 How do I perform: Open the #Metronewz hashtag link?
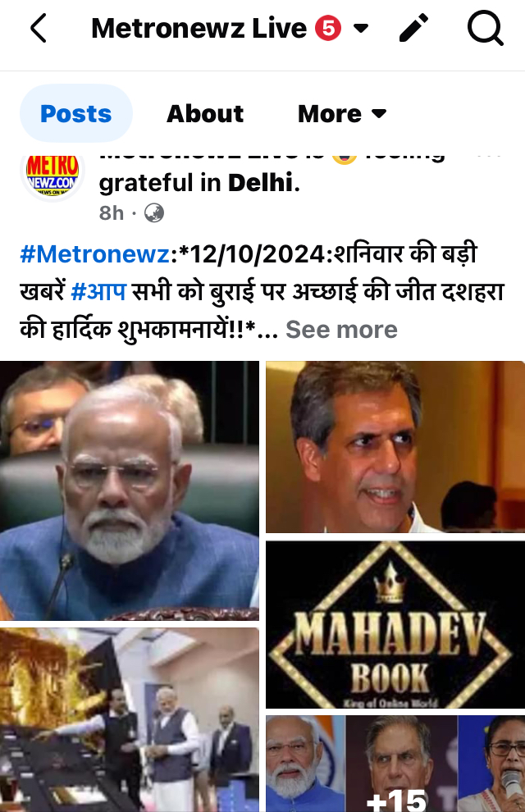[x=95, y=254]
